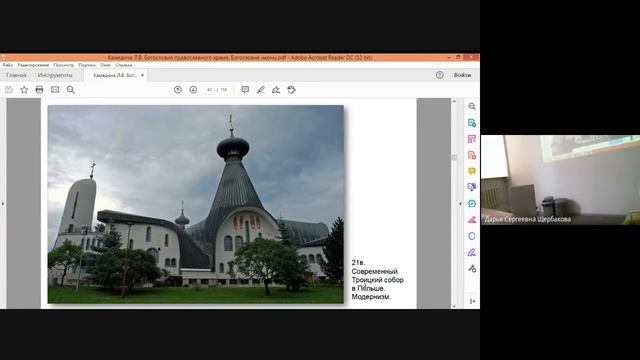Open the Find text magnifier in the toolbar
The height and width of the screenshot is (360, 640).
pyautogui.click(x=71, y=90)
